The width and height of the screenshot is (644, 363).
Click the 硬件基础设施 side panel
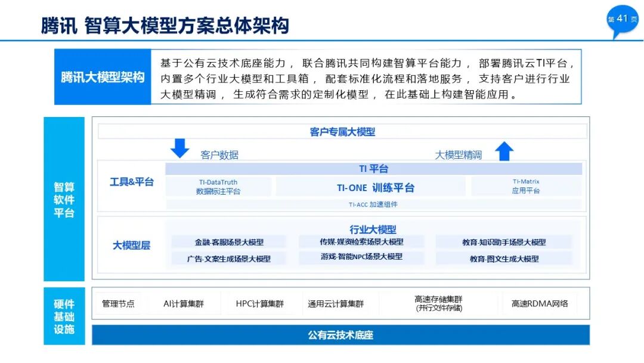[x=64, y=316]
